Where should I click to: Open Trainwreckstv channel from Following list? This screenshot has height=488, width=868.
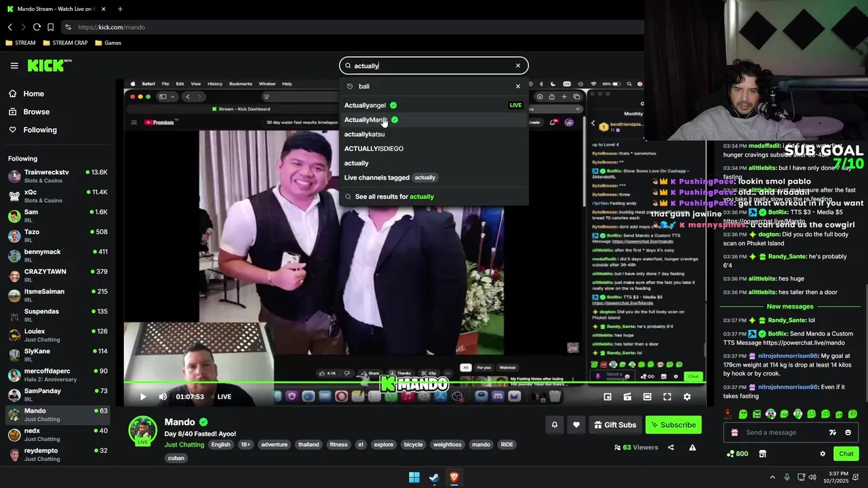[x=58, y=176]
